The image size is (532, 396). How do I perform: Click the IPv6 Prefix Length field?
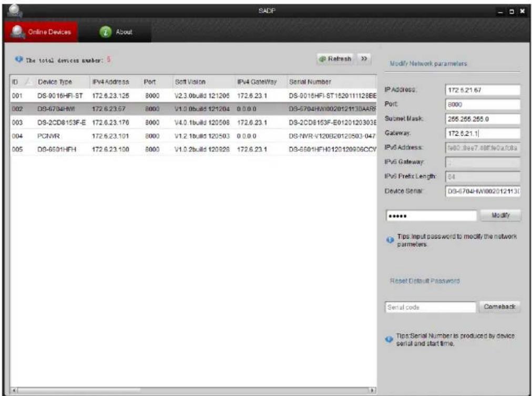[x=483, y=176]
